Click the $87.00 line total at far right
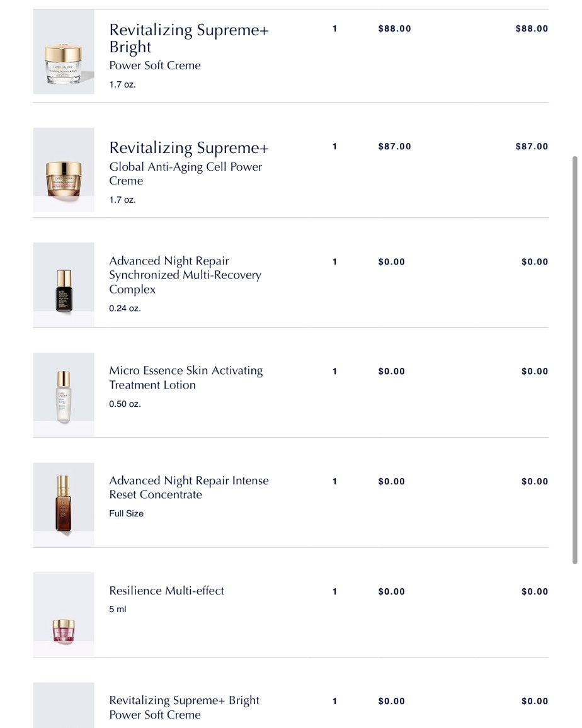Image resolution: width=582 pixels, height=728 pixels. (532, 147)
